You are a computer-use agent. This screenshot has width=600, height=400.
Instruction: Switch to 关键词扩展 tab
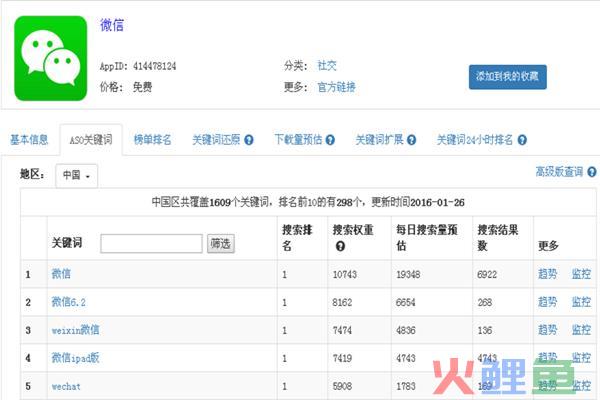[x=379, y=140]
